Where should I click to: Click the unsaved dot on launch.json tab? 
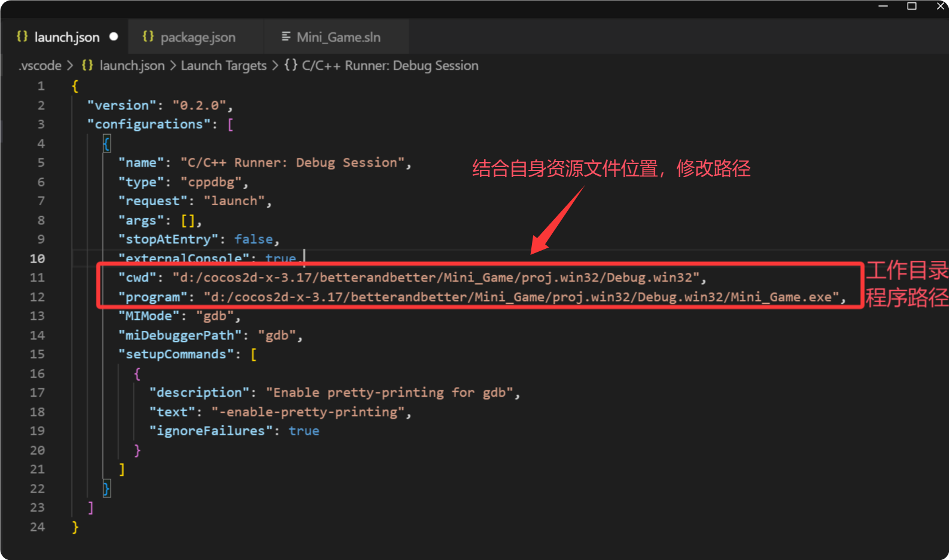(114, 36)
